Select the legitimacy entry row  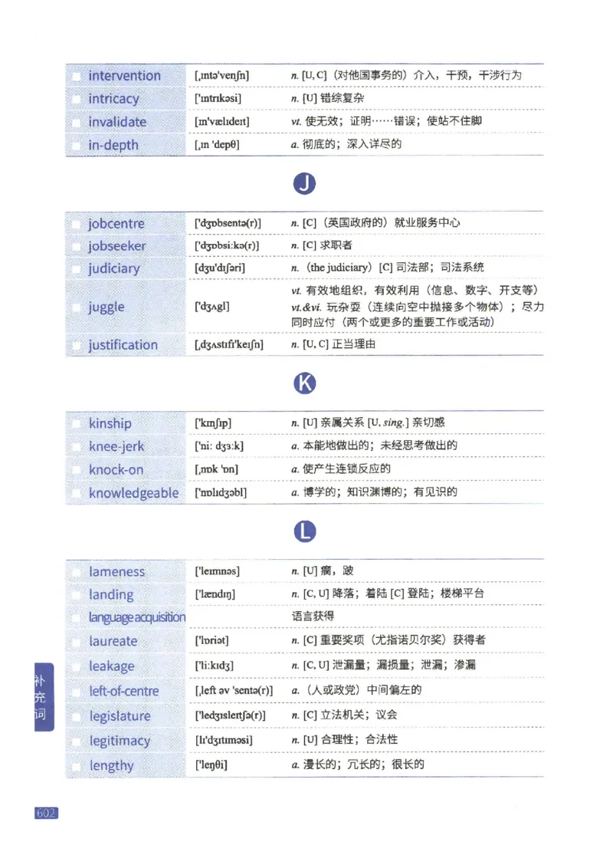tap(121, 741)
